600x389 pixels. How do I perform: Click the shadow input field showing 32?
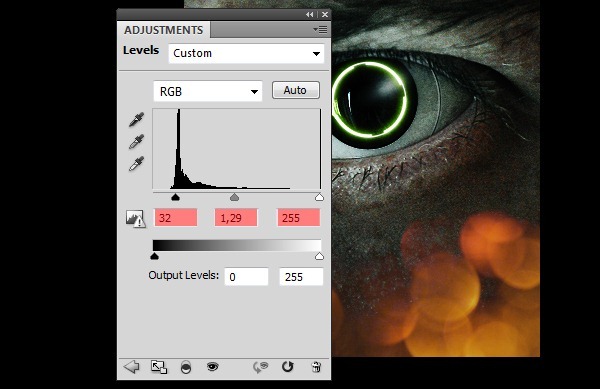(176, 218)
